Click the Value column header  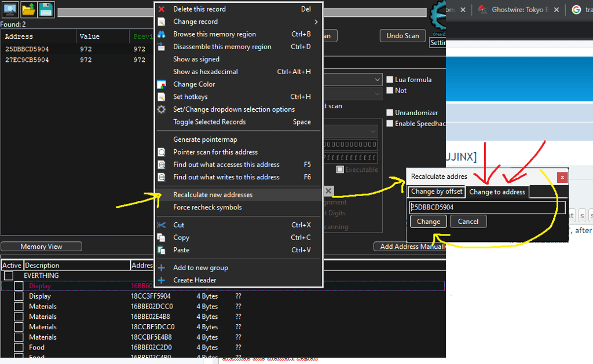pyautogui.click(x=103, y=36)
